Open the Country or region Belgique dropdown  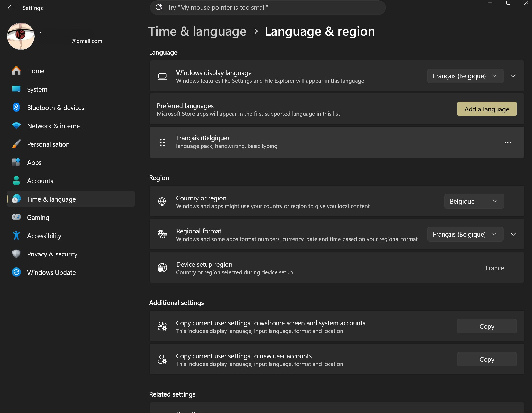(x=474, y=201)
